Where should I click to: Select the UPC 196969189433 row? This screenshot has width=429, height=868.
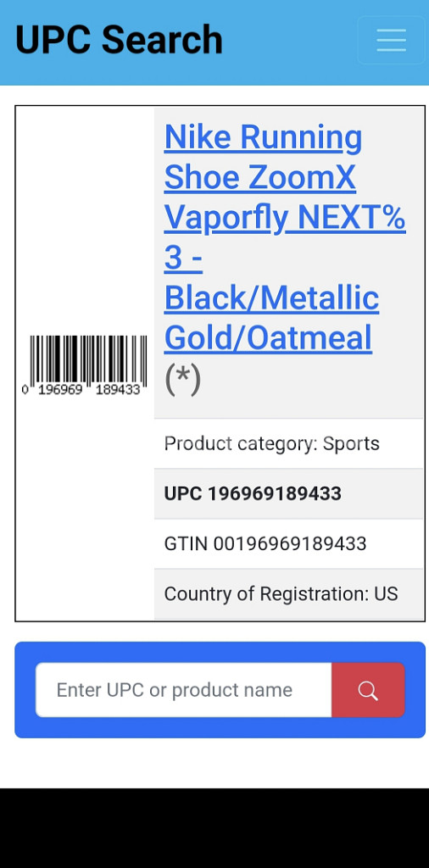[x=288, y=494]
